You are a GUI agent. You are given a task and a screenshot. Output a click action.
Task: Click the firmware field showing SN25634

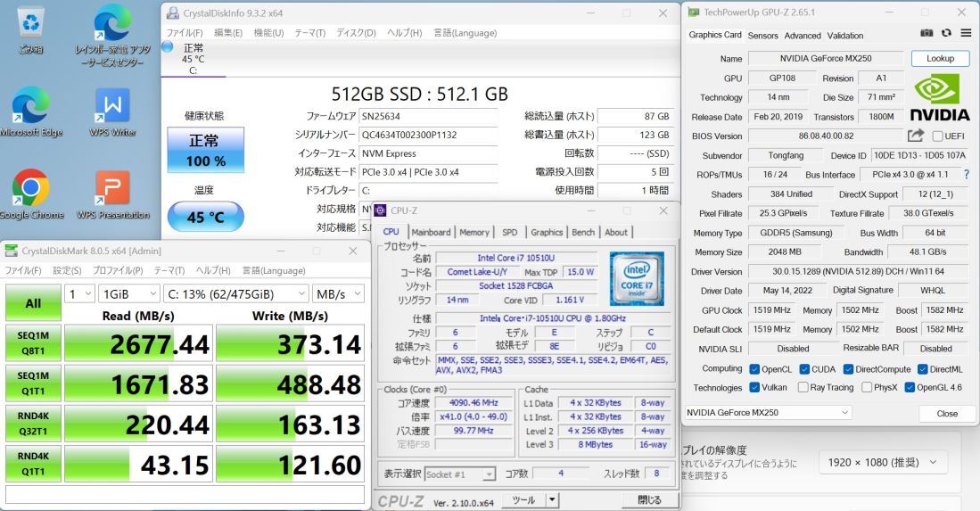pos(428,116)
